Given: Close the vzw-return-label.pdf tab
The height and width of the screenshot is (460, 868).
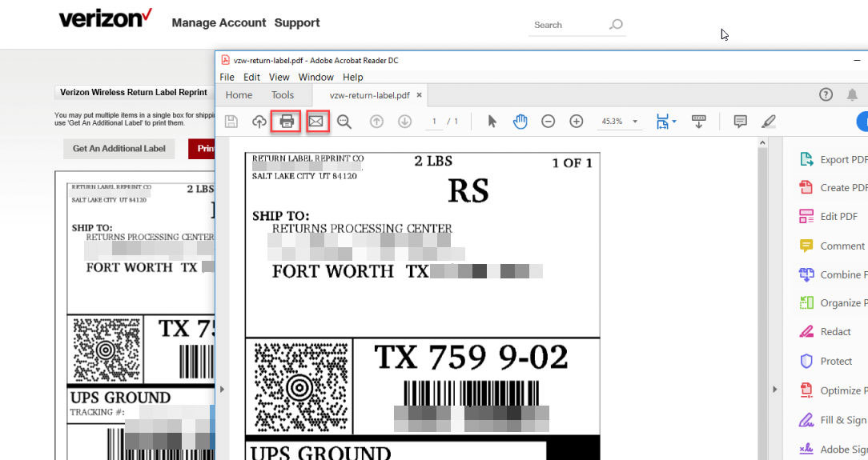Looking at the screenshot, I should [x=419, y=95].
